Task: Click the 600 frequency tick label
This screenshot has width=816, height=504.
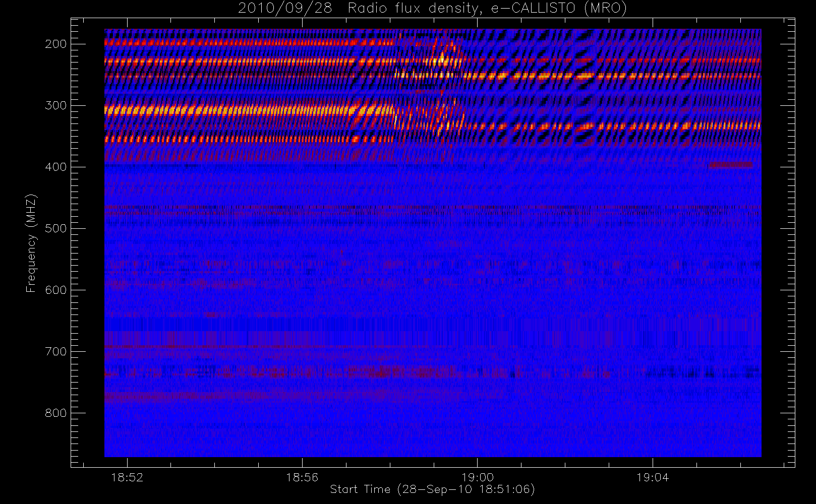Action: pyautogui.click(x=56, y=290)
